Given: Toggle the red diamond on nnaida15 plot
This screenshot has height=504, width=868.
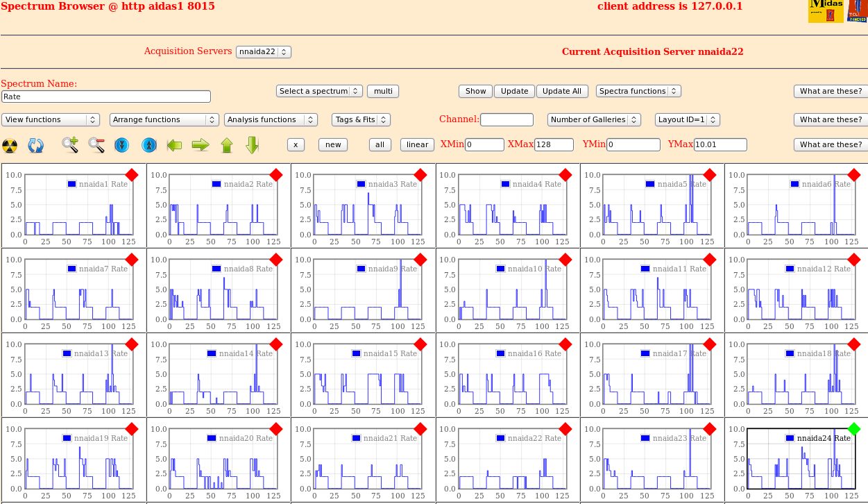Looking at the screenshot, I should (420, 344).
